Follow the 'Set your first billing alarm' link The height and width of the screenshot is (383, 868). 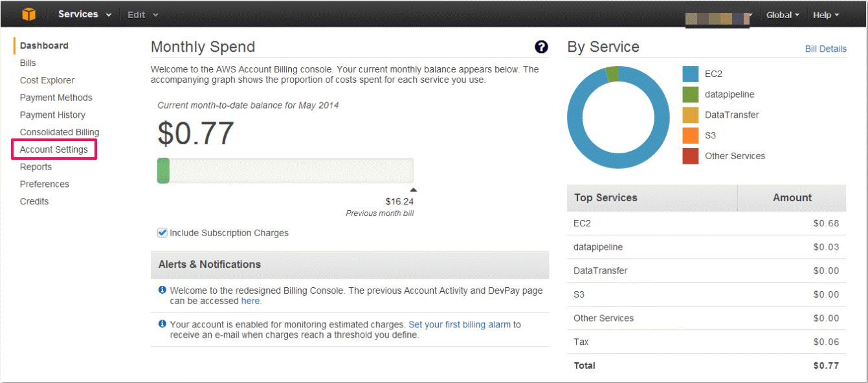coord(460,324)
